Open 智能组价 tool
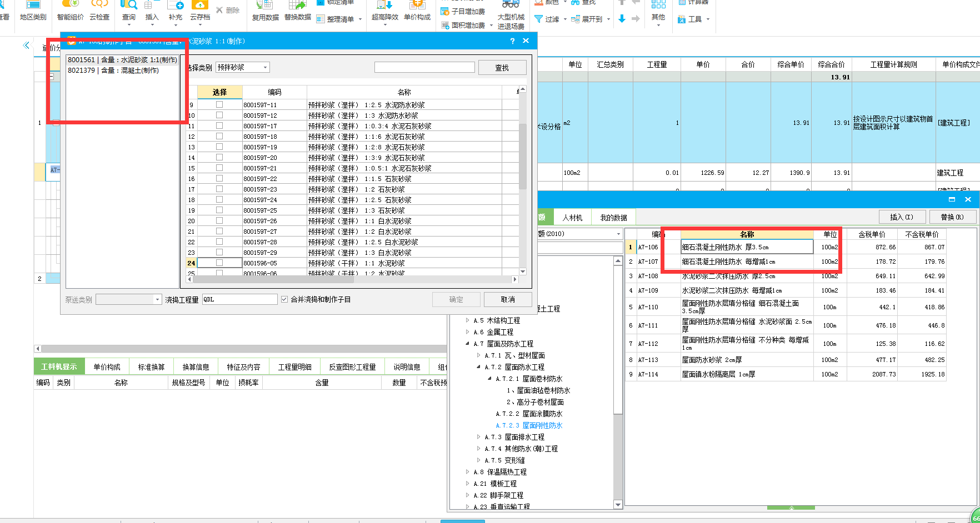Screen dimensions: 980x523 (70, 12)
